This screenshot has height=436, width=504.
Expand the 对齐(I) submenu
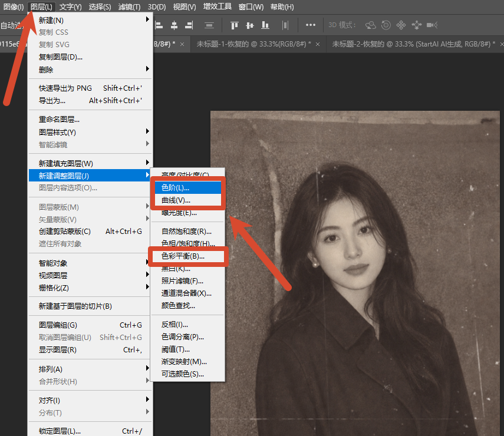pos(90,400)
